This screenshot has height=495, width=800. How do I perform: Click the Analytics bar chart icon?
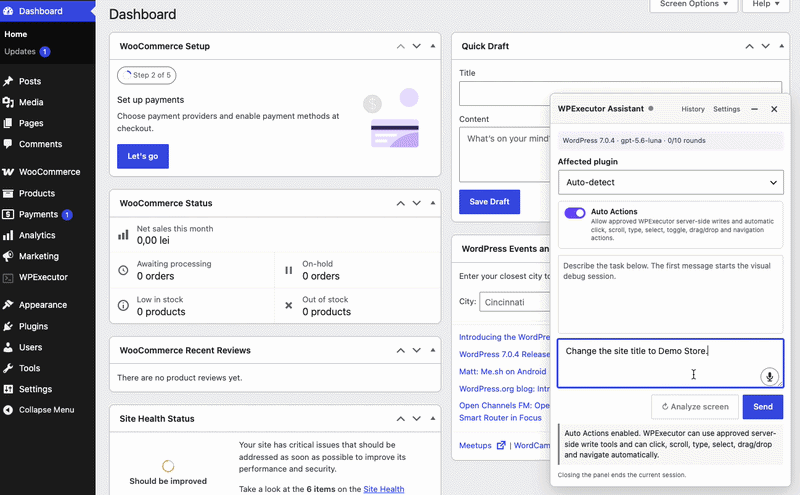(8, 235)
